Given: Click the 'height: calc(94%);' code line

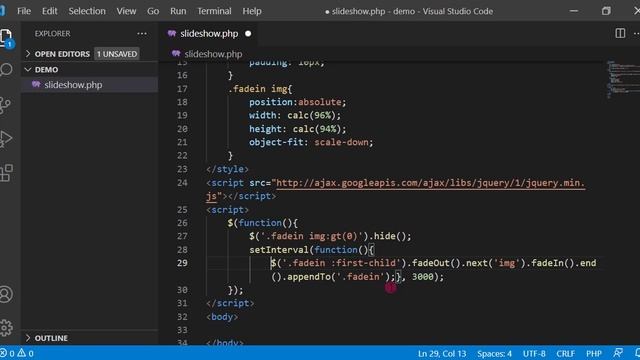Looking at the screenshot, I should pyautogui.click(x=298, y=129).
